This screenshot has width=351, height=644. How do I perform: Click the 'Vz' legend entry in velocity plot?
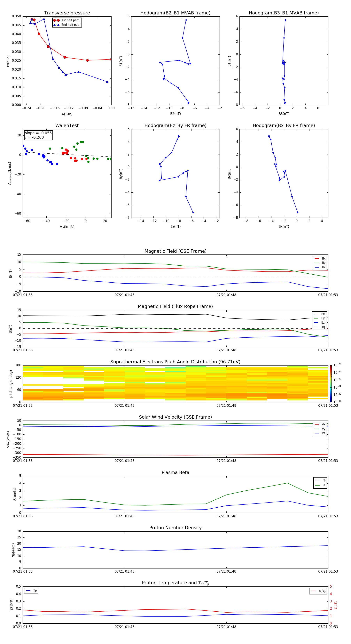(320, 433)
